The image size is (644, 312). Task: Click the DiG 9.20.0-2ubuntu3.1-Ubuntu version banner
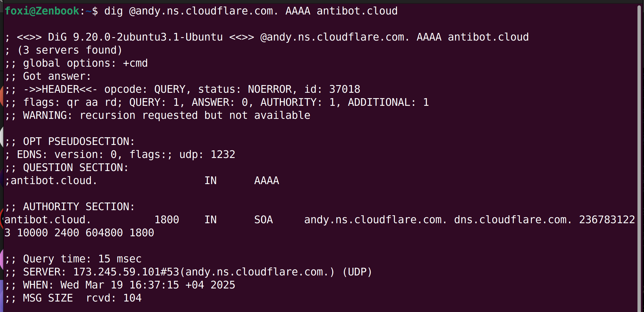[135, 37]
